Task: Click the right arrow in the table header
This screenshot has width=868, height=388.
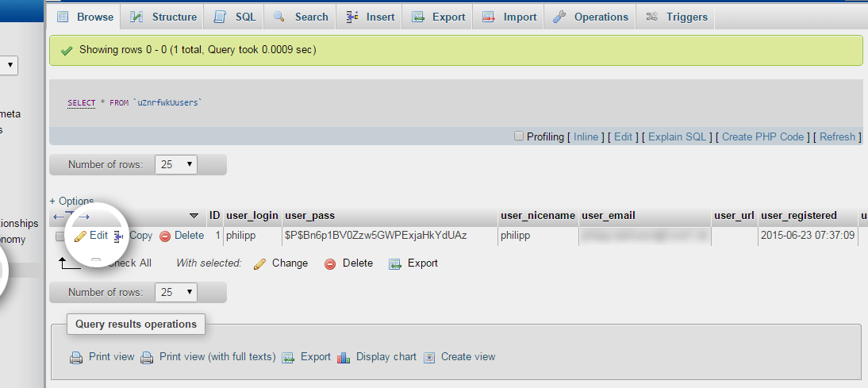Action: tap(83, 217)
